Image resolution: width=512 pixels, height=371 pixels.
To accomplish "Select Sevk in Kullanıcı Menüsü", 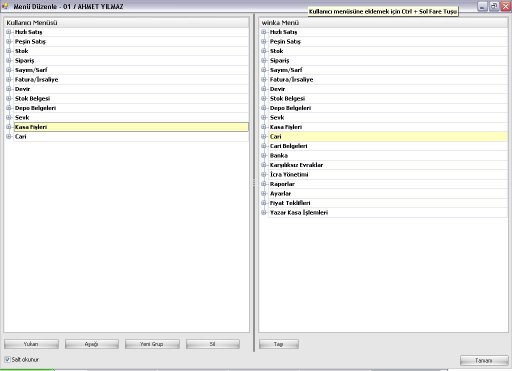I will [22, 117].
